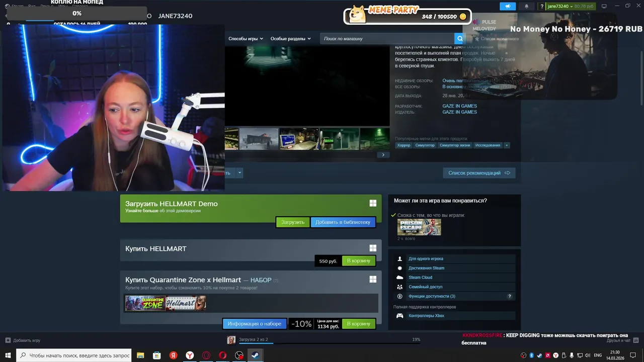This screenshot has width=644, height=362.
Task: Click Добавить в библиотеку button
Action: coord(343,222)
